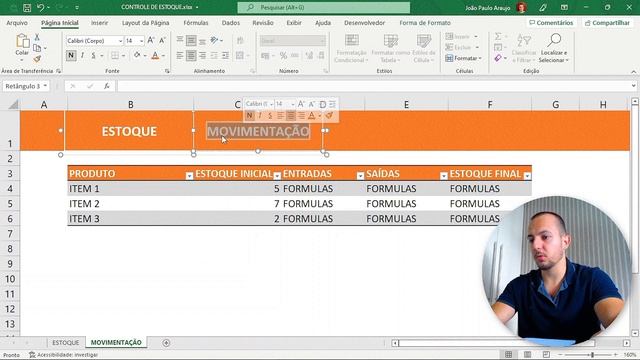640x360 pixels.
Task: Open the Dados tab
Action: (x=231, y=23)
